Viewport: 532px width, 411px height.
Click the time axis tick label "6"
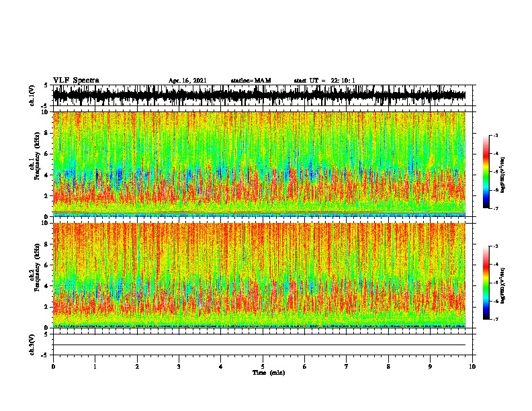tap(305, 366)
